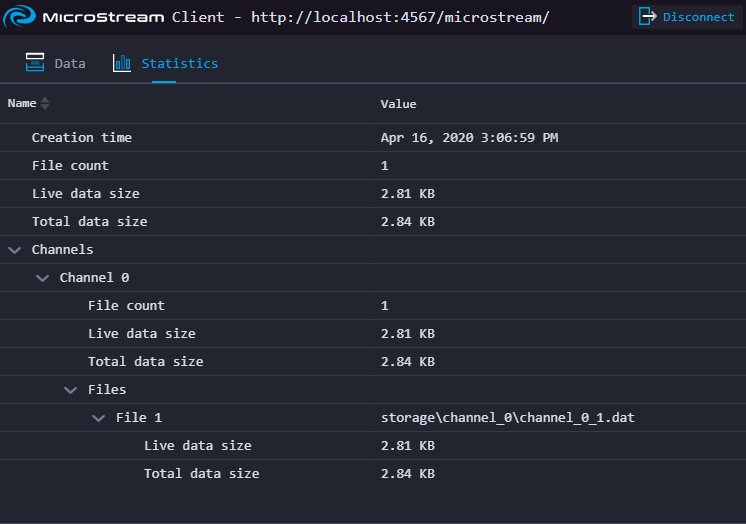
Task: Disconnect from the MicroStream server
Action: coord(687,17)
